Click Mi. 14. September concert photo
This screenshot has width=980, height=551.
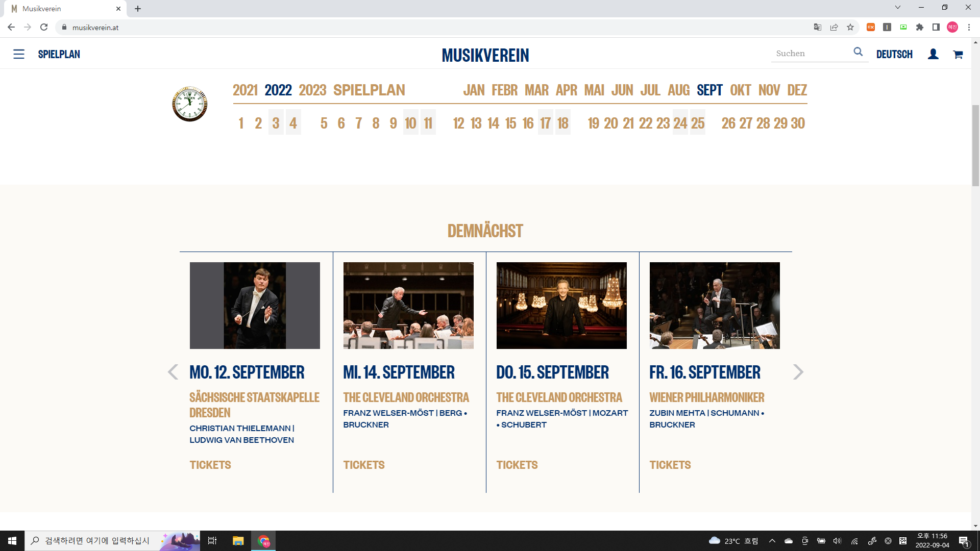point(408,306)
